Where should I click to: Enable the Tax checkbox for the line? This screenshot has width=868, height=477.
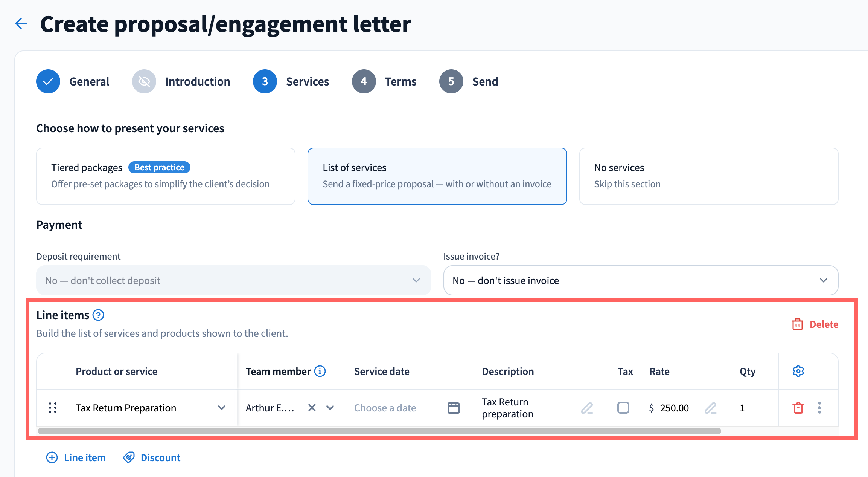point(623,408)
